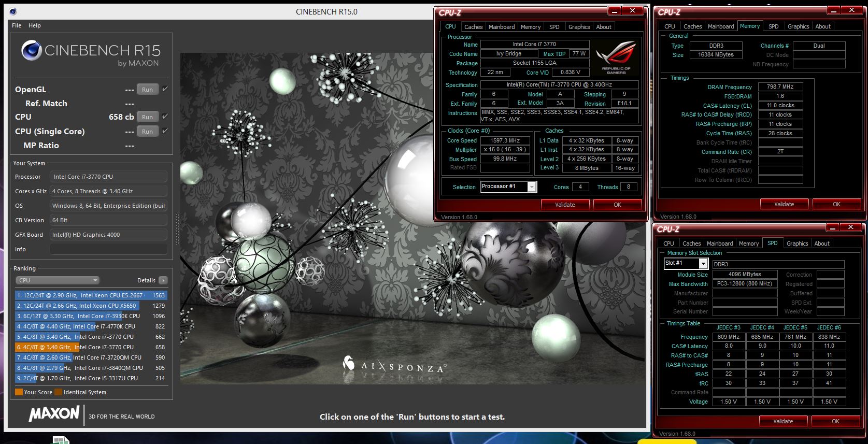Click the Identical System brown legend swatch

(59, 392)
